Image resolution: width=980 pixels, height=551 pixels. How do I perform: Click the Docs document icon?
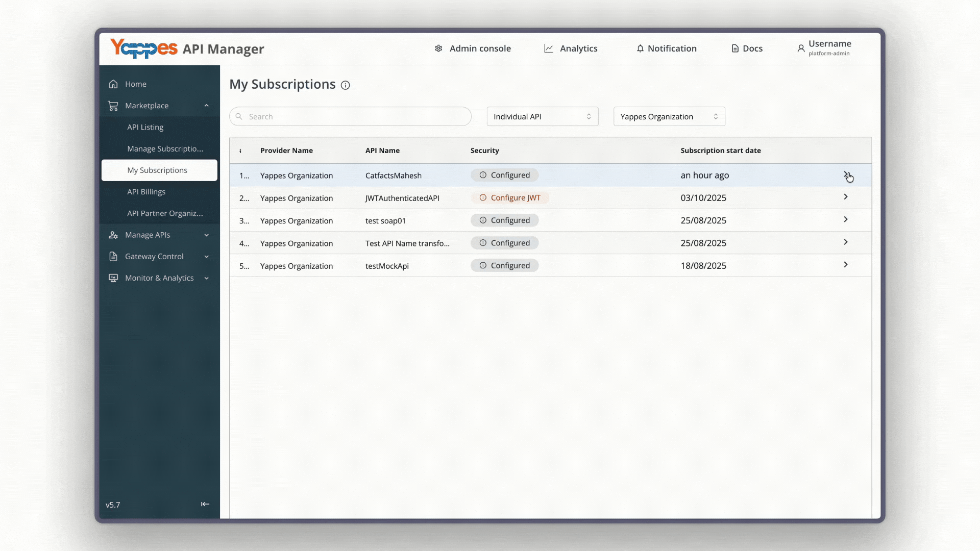pyautogui.click(x=735, y=48)
